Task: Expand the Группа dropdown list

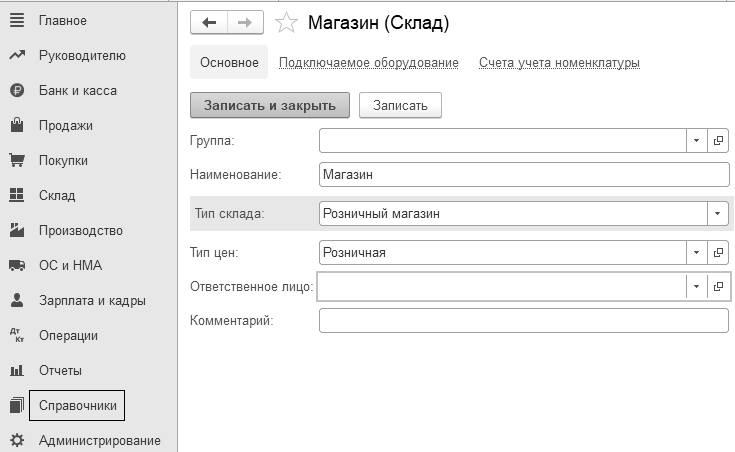Action: (697, 141)
